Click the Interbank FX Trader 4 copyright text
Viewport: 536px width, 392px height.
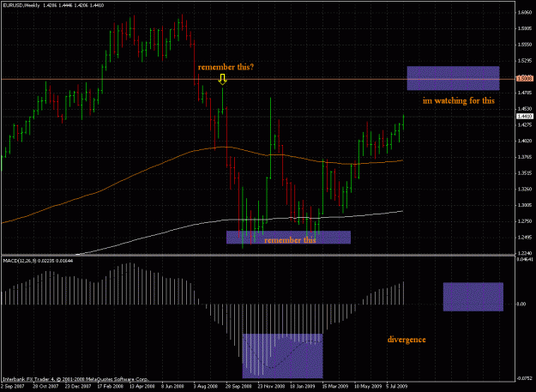click(x=75, y=379)
